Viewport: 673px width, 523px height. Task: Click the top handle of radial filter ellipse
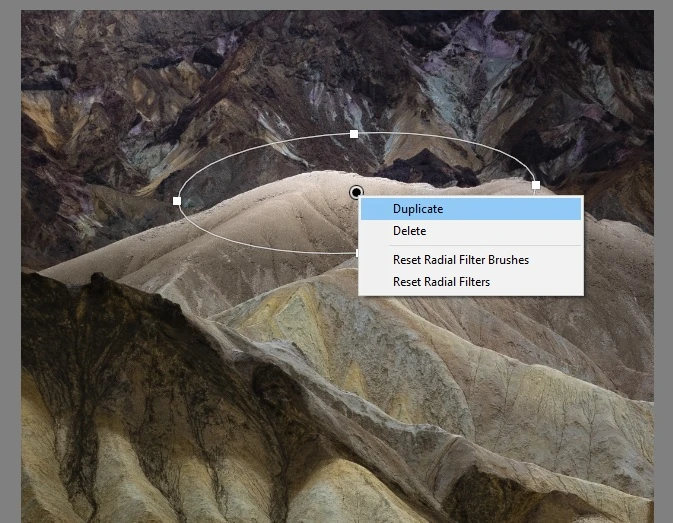(354, 134)
